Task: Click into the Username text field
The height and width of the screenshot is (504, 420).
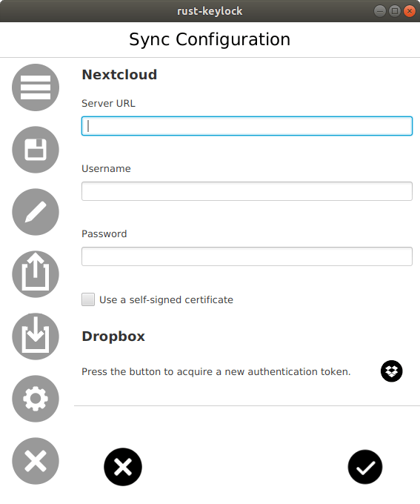Action: pos(247,191)
